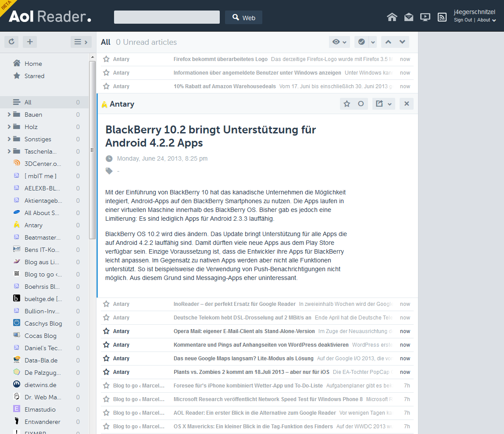Click the Aol Reader logo
504x434 pixels.
click(x=50, y=16)
